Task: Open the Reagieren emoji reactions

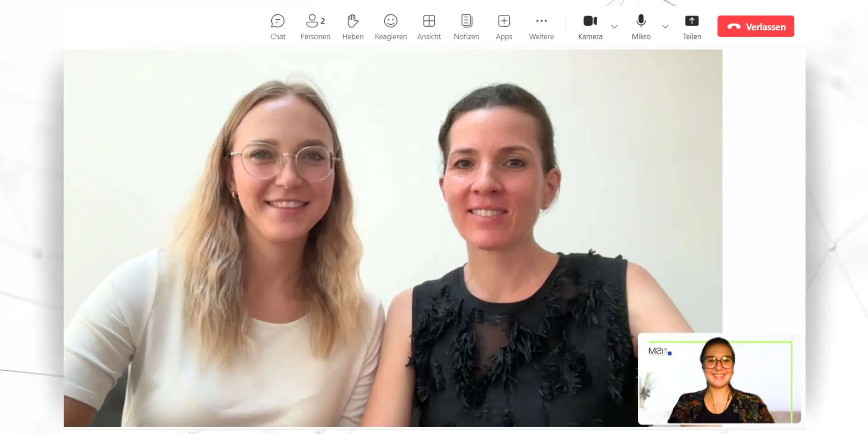Action: (391, 27)
